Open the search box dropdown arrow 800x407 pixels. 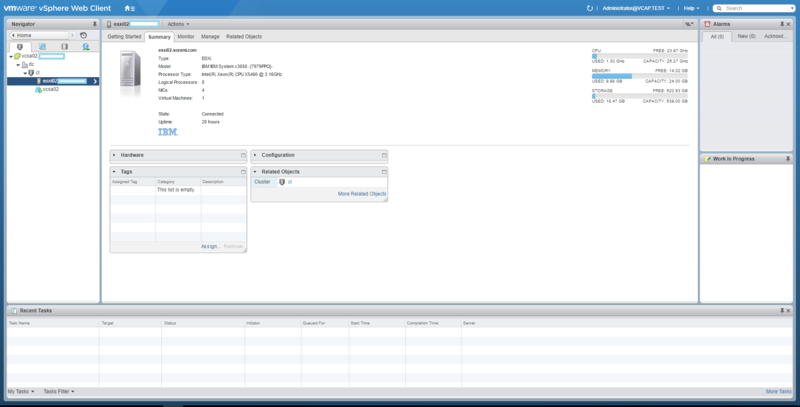(x=792, y=8)
